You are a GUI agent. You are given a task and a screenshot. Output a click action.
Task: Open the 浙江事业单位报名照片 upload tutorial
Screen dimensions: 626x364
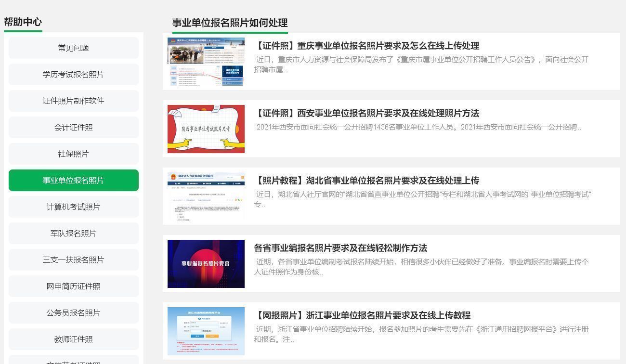362,315
